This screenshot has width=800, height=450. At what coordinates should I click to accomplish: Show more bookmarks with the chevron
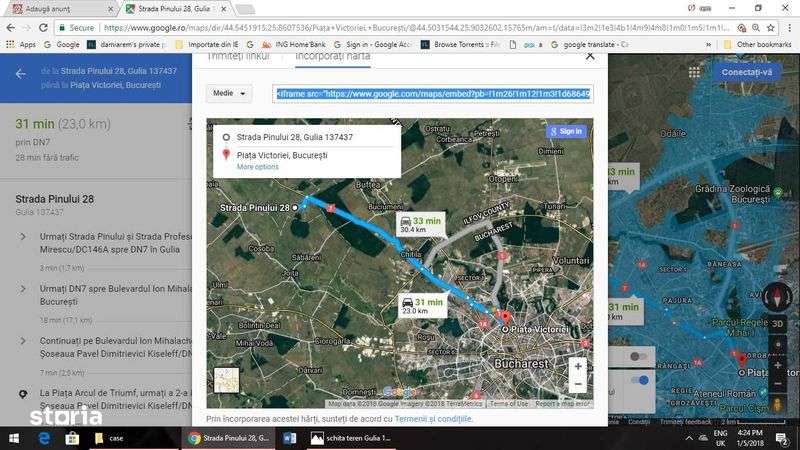tap(708, 45)
